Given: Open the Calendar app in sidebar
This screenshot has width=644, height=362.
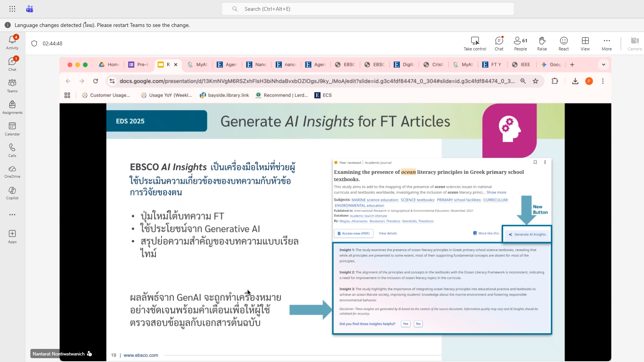Looking at the screenshot, I should pyautogui.click(x=12, y=128).
